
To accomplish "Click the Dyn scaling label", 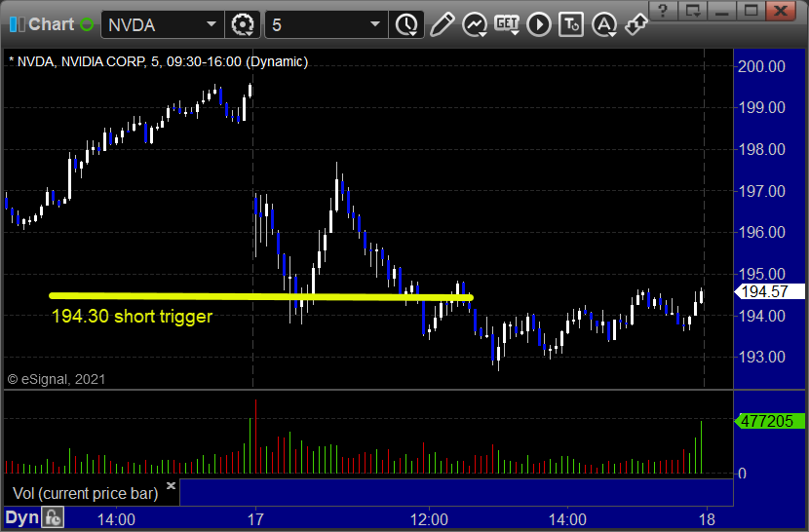I will 22,517.
